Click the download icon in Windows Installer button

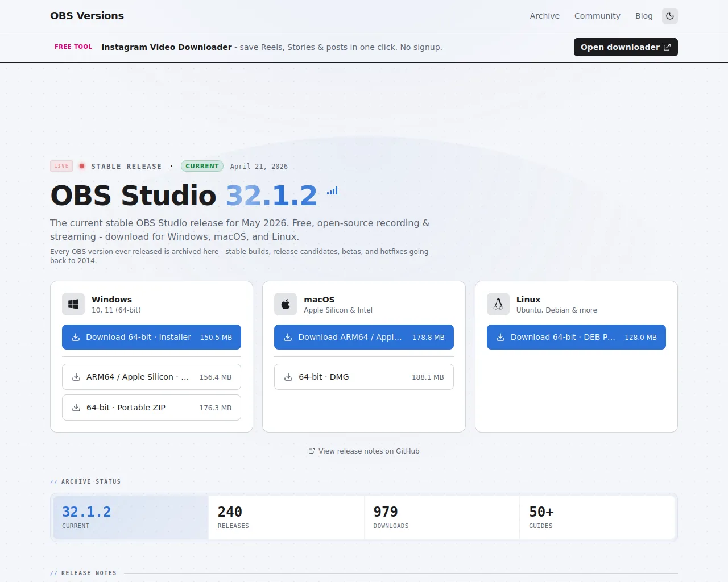pos(76,337)
